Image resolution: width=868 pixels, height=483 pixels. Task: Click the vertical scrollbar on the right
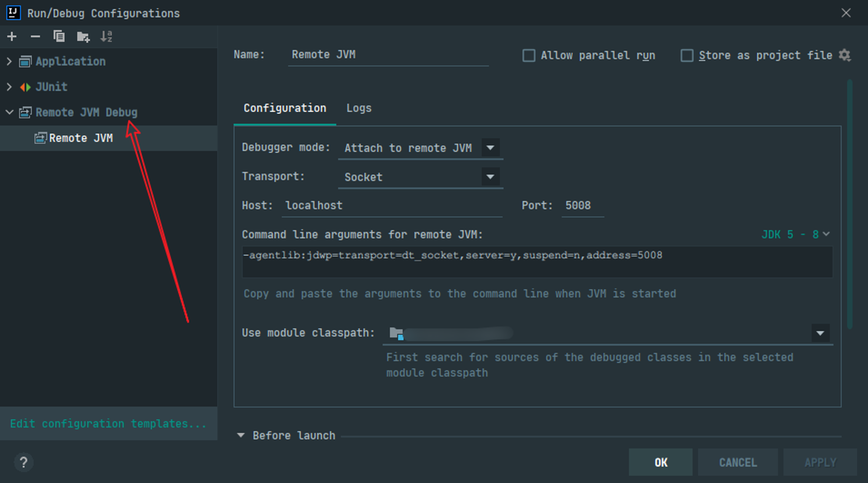coord(849,204)
